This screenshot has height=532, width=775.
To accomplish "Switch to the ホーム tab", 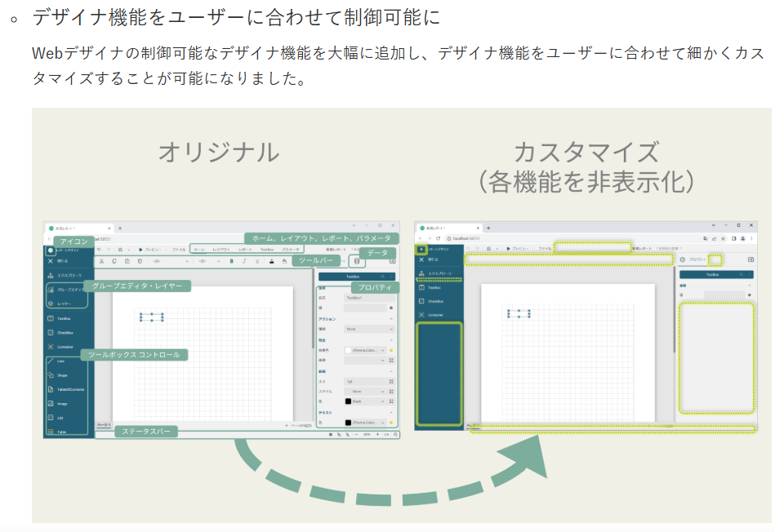I will point(198,248).
